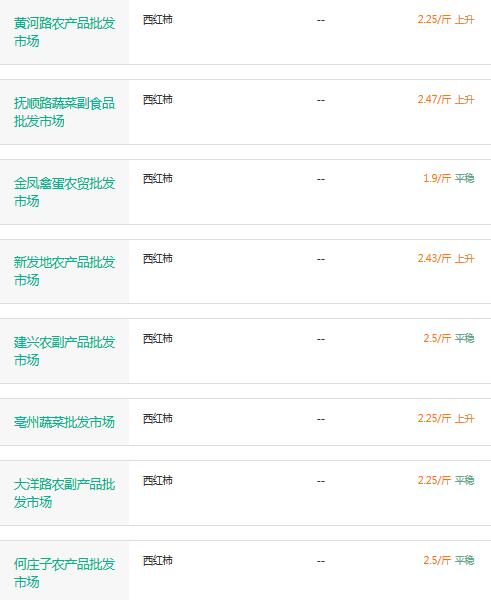Click 1.9/斤 平稳 price text
The height and width of the screenshot is (600, 491).
pos(449,178)
